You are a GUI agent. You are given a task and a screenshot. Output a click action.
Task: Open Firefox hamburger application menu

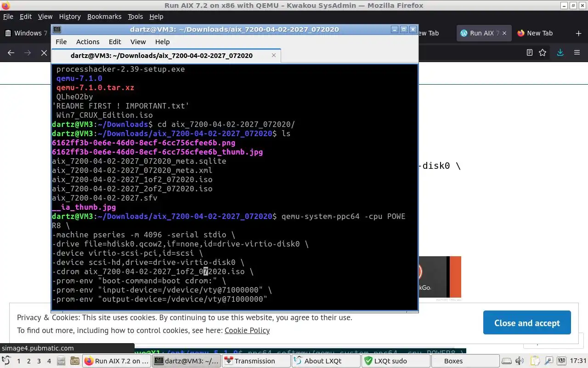(577, 53)
